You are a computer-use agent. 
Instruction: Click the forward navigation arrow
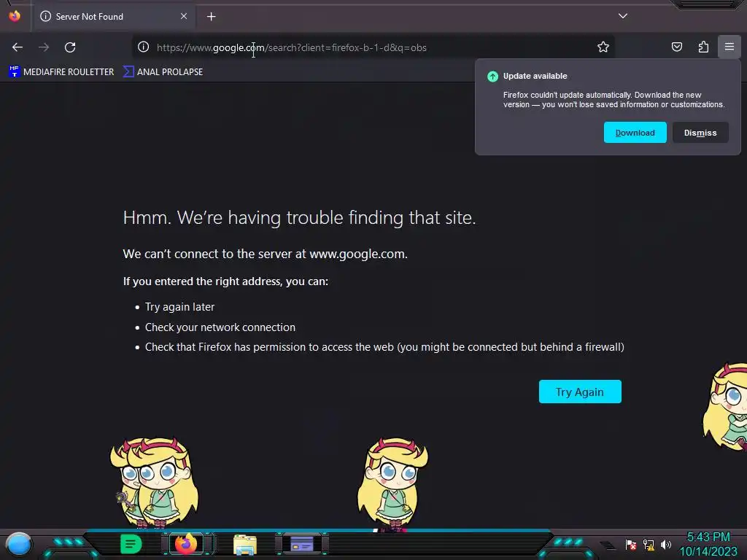44,47
